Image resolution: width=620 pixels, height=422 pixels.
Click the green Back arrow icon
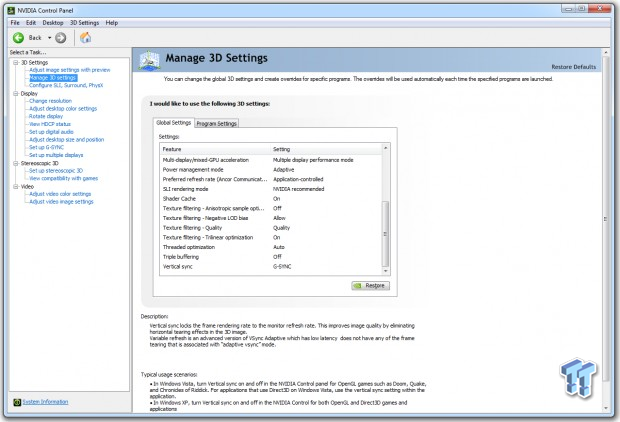point(18,38)
